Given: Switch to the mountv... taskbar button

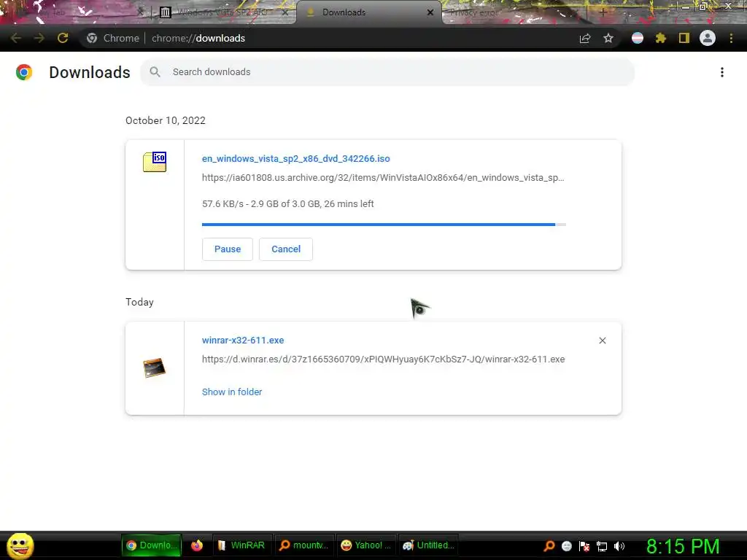Looking at the screenshot, I should point(304,545).
